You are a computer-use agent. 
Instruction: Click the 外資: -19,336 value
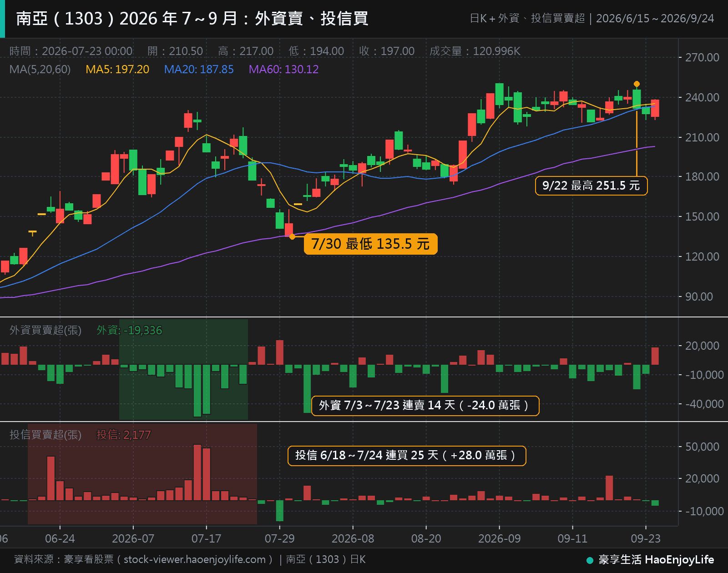pos(129,330)
